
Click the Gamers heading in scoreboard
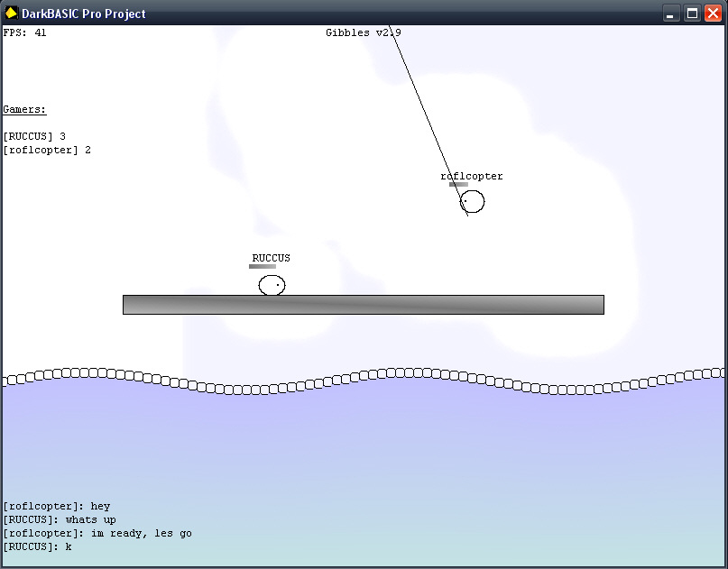pyautogui.click(x=24, y=109)
